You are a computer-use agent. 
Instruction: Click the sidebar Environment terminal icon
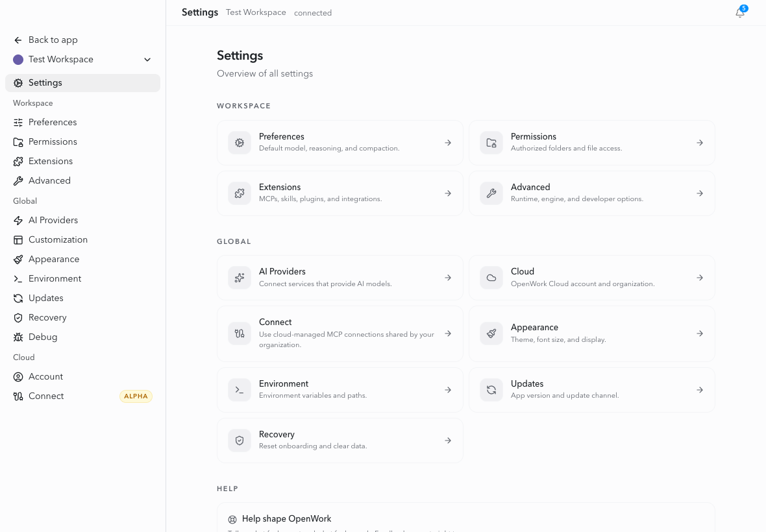point(18,279)
